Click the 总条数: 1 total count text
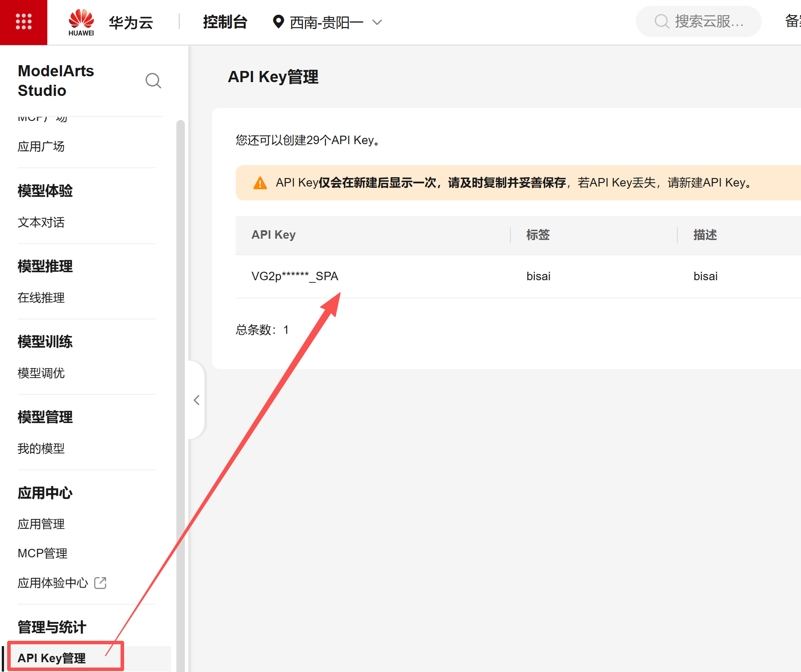 click(x=262, y=330)
